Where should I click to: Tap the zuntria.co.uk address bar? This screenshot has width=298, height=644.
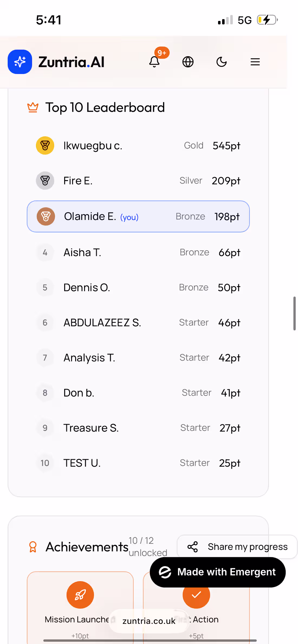click(x=149, y=621)
